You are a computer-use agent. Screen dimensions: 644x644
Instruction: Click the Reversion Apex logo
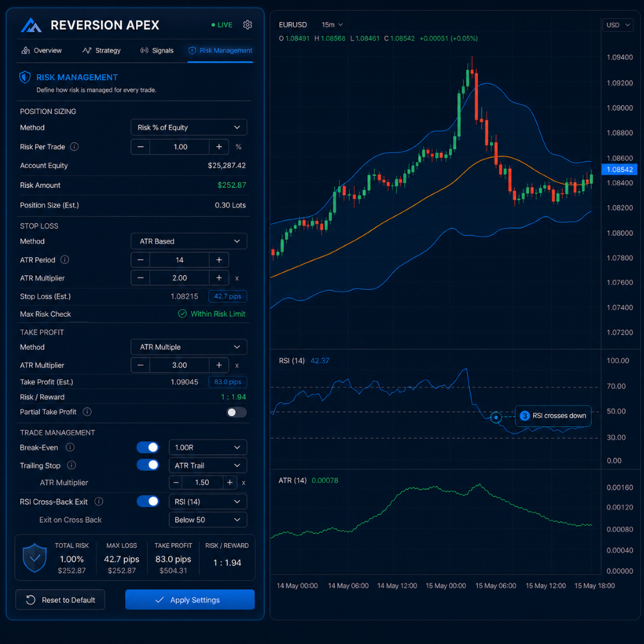31,25
